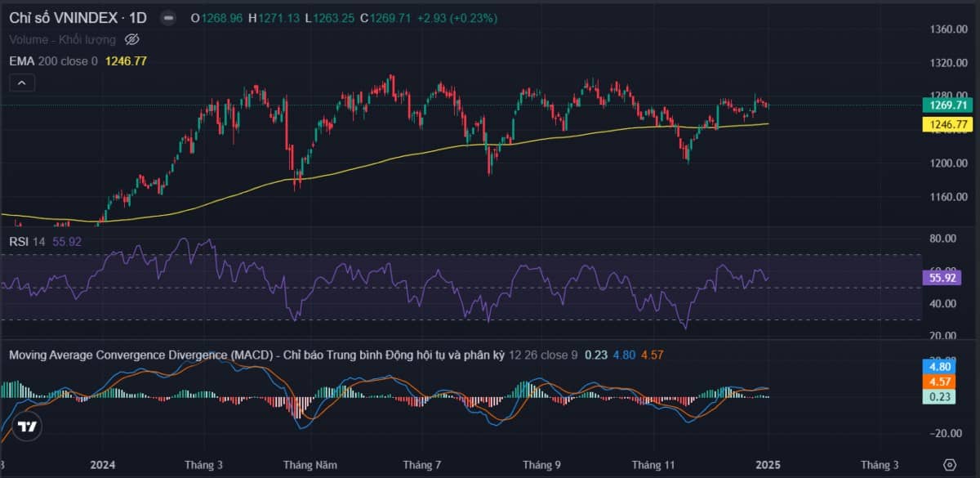
Task: Click the open value O1268.96
Action: pyautogui.click(x=216, y=18)
